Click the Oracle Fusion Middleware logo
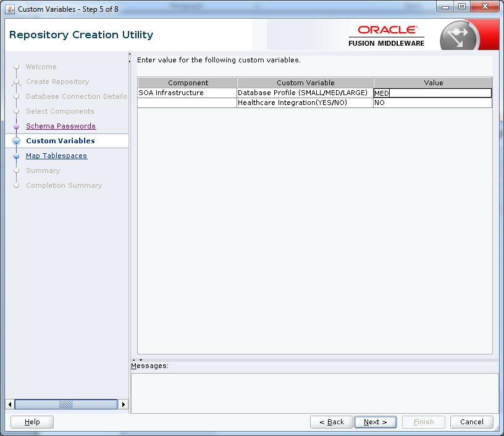This screenshot has height=436, width=504. click(x=387, y=36)
